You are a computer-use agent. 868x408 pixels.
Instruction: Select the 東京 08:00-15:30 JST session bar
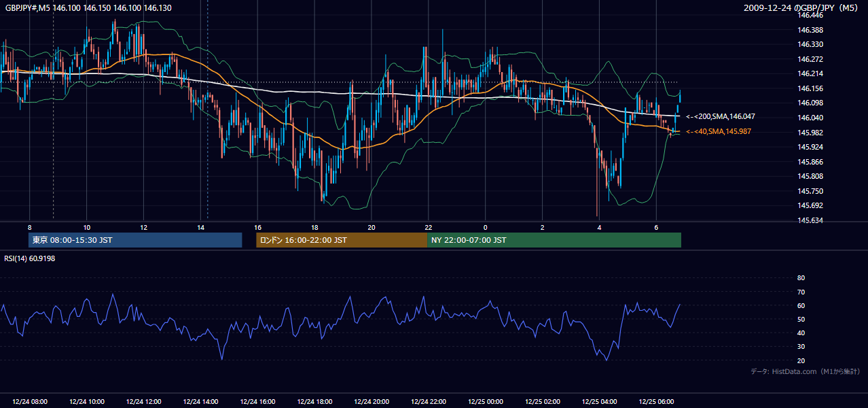tap(135, 240)
